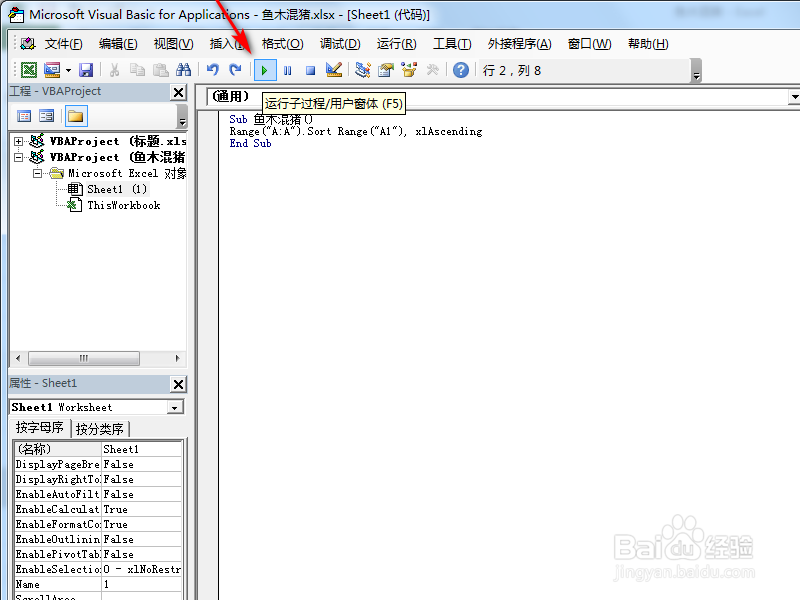Screen dimensions: 800x600
Task: Open the Toolbox icon in the toolbar
Action: click(432, 70)
